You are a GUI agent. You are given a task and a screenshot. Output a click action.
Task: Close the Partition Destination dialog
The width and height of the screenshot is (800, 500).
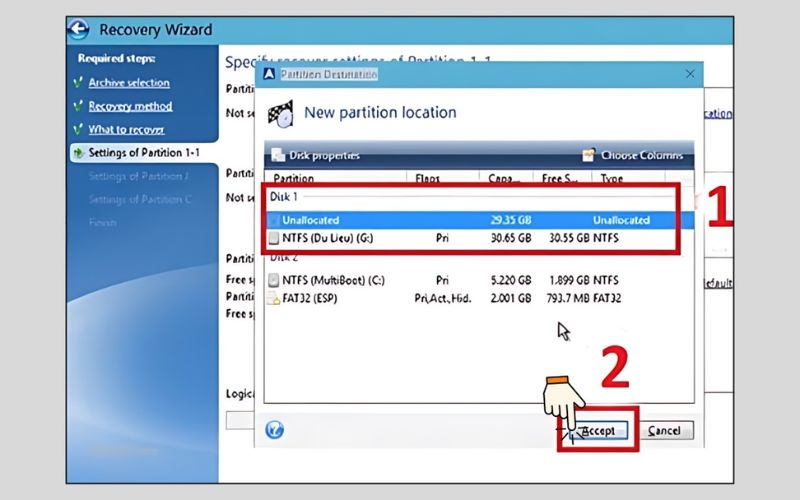click(x=690, y=74)
